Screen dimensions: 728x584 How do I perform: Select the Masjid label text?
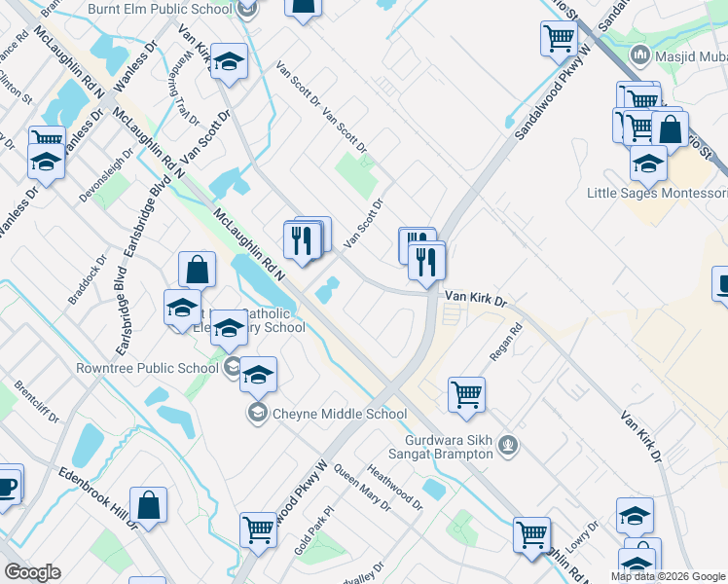691,56
